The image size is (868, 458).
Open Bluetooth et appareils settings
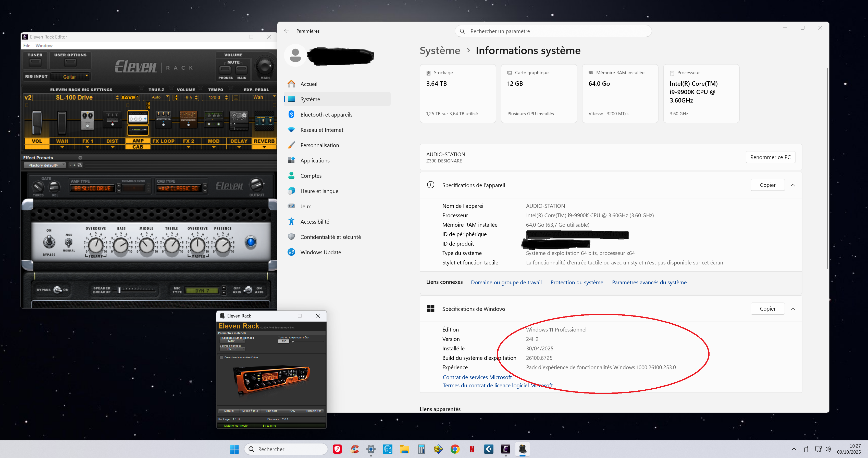coord(326,115)
